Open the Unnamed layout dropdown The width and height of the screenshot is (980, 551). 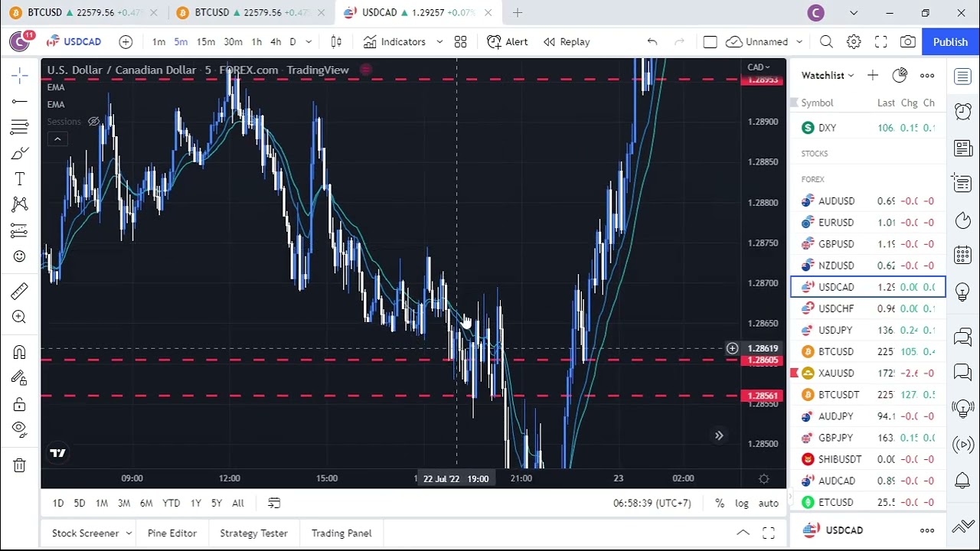[765, 42]
